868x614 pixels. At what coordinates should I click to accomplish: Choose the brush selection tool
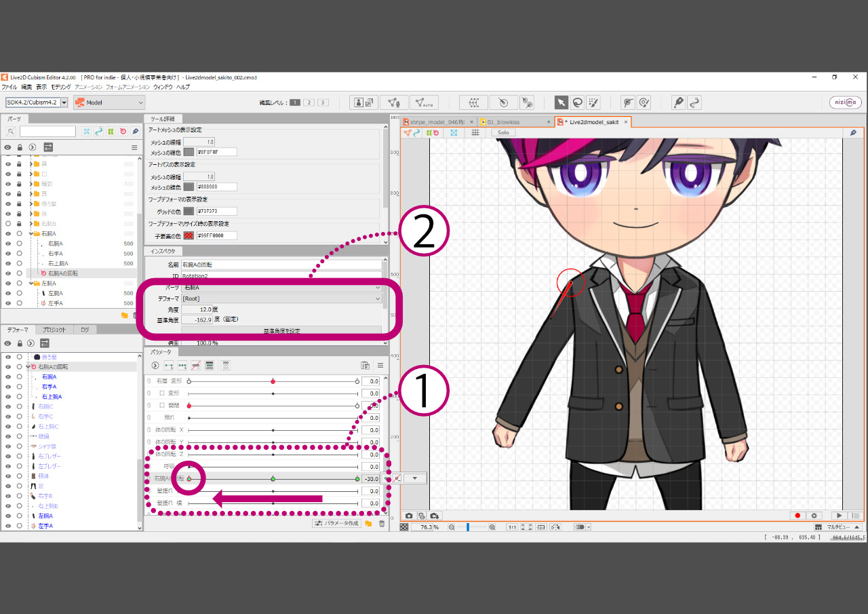point(593,102)
